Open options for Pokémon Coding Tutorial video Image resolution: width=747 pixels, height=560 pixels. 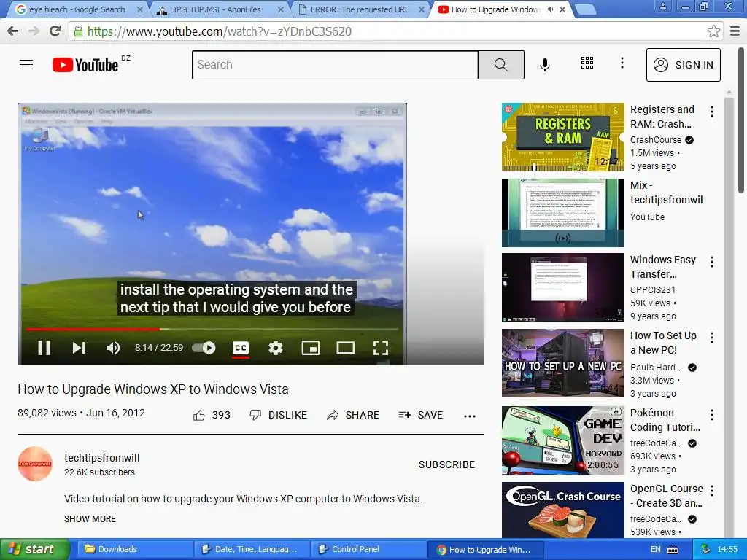point(712,415)
